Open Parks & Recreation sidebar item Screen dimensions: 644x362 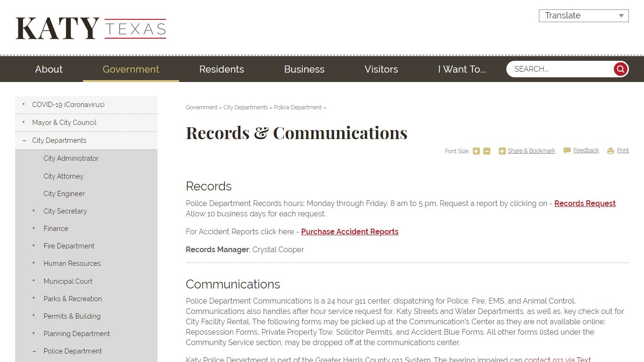pos(73,299)
